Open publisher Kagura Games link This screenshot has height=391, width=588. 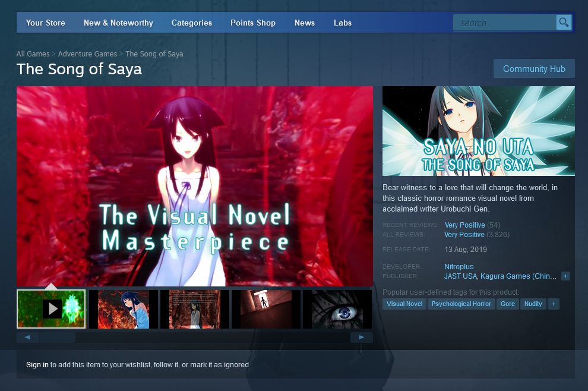519,276
